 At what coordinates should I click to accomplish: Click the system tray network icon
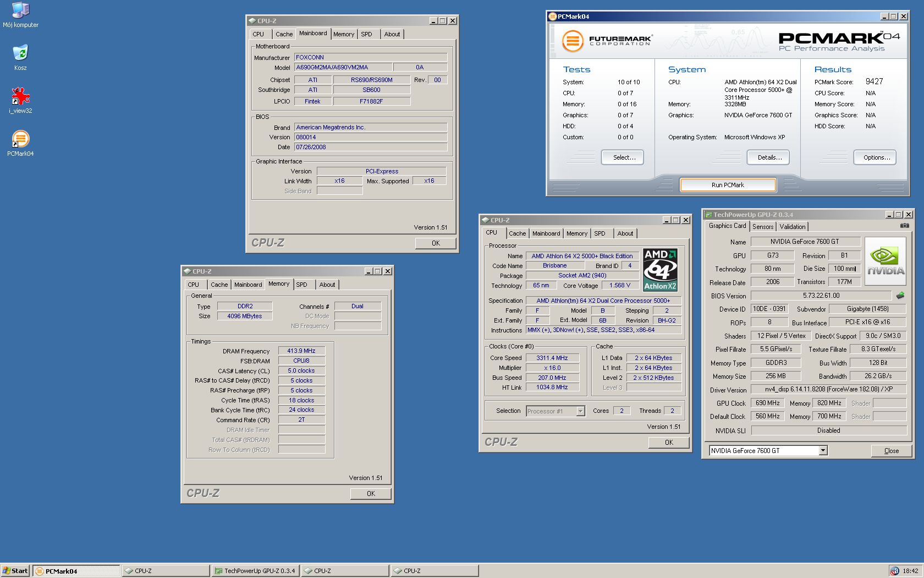[895, 571]
